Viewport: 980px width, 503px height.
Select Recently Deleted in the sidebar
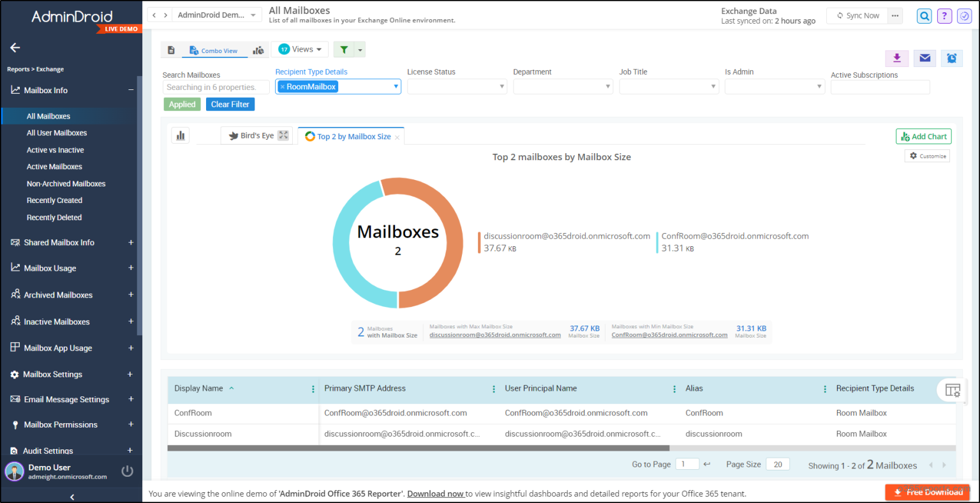(54, 217)
